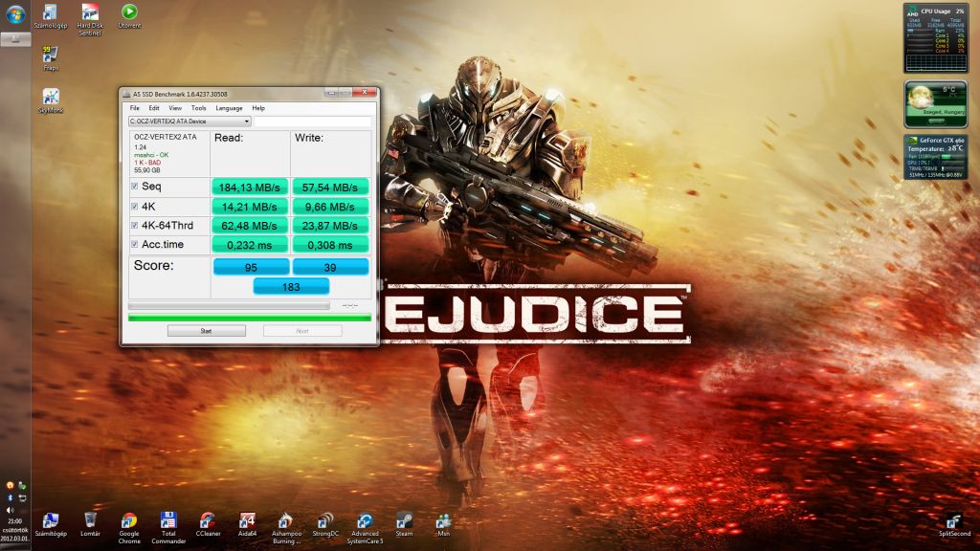Click the green overall progress bar
980x551 pixels.
(250, 318)
